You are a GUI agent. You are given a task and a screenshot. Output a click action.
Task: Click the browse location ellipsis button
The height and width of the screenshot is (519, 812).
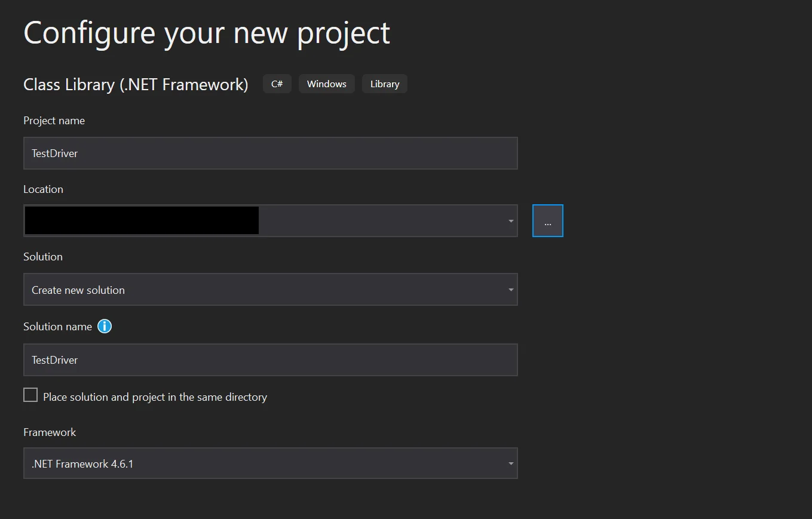click(548, 221)
